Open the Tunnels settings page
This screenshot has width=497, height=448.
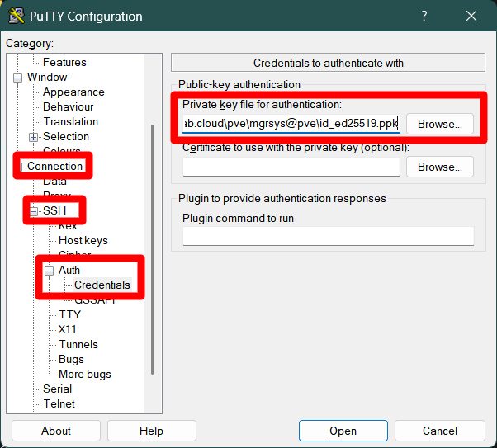click(x=78, y=344)
